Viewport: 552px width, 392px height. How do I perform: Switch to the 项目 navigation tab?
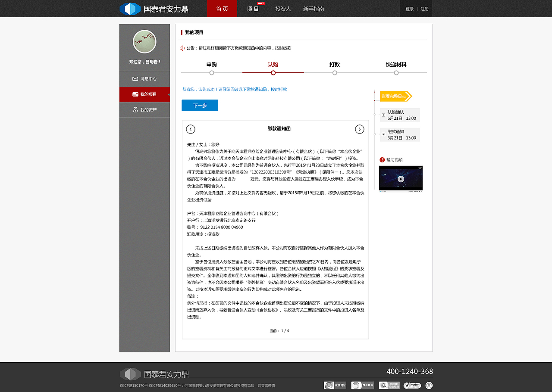(253, 9)
